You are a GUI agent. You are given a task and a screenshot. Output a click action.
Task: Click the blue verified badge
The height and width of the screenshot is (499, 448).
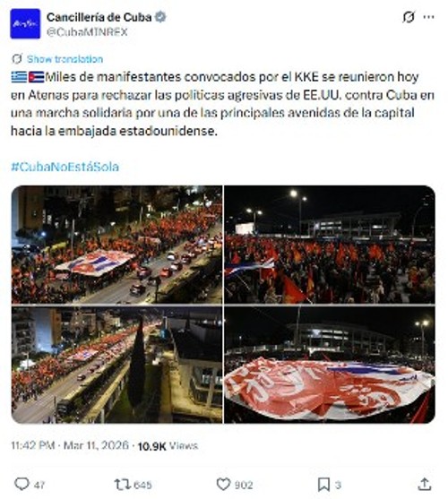(x=160, y=17)
